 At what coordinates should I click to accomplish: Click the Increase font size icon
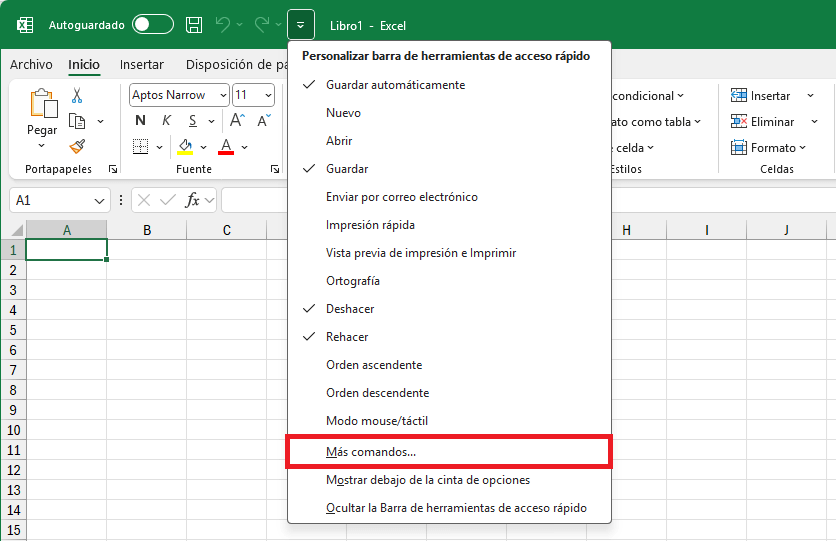pyautogui.click(x=237, y=120)
